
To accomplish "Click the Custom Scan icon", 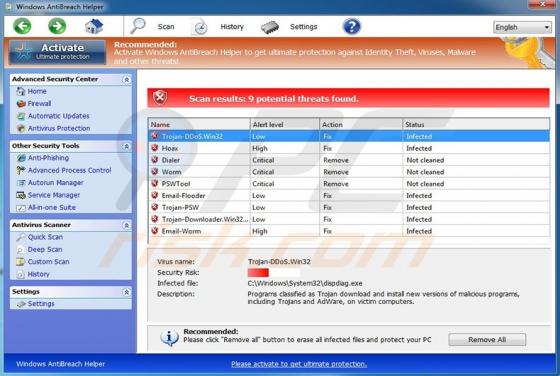I will tap(21, 262).
